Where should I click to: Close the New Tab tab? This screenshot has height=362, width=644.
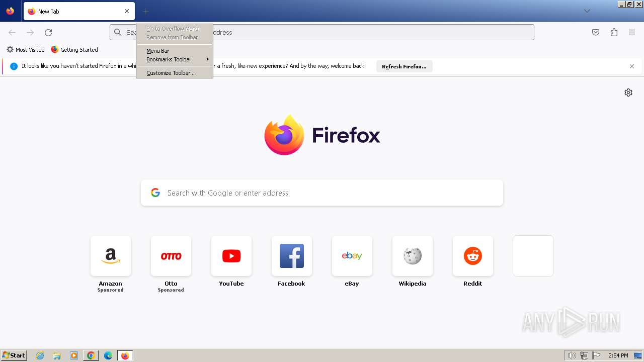coord(127,11)
